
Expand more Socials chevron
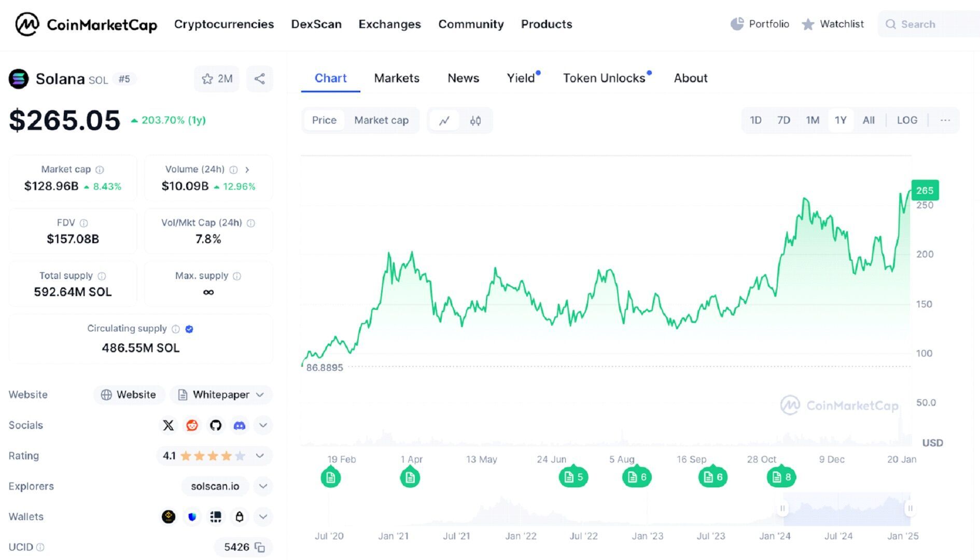coord(263,425)
